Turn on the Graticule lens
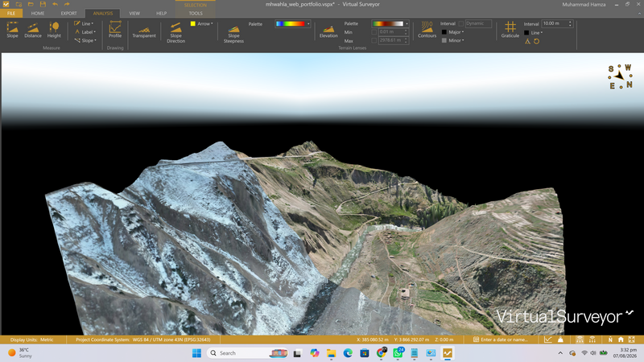Screen dimensions: 644x362 (x=510, y=30)
